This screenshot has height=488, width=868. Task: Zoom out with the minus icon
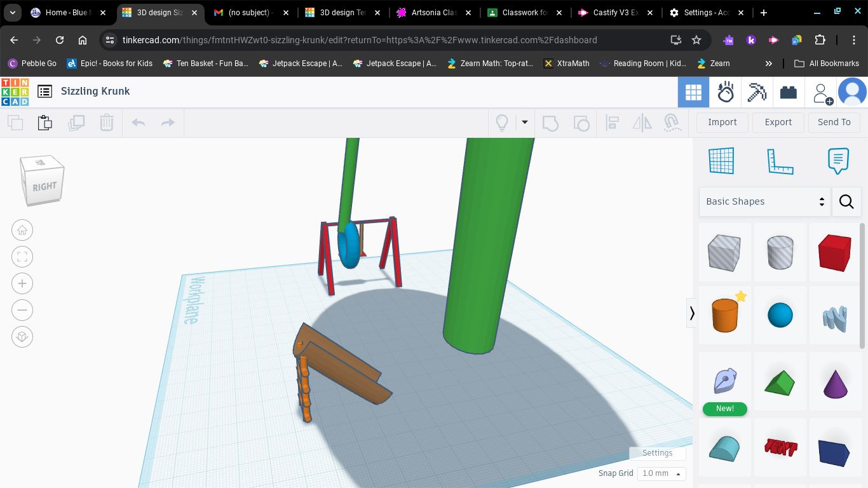point(22,310)
